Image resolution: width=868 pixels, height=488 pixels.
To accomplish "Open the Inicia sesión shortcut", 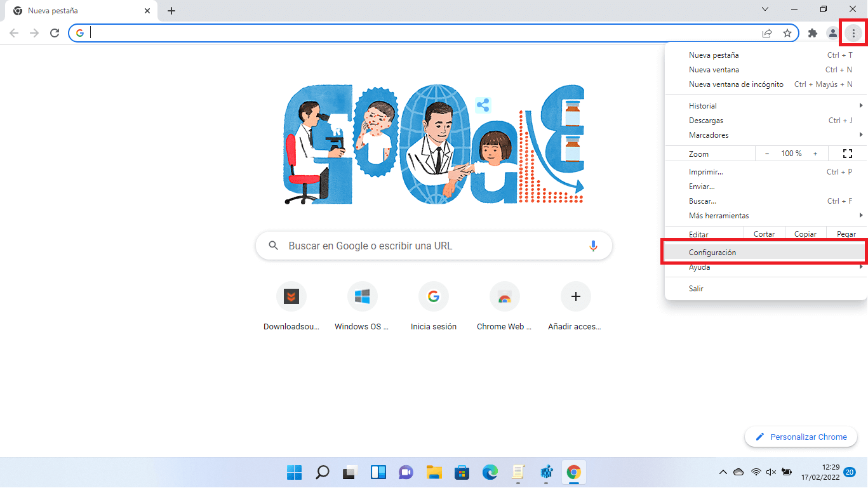I will (434, 308).
